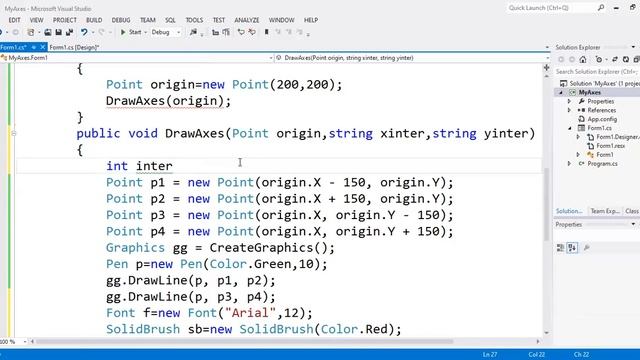Pin the Form1.cs tab
Screen dimensions: 640x360
(x=34, y=47)
